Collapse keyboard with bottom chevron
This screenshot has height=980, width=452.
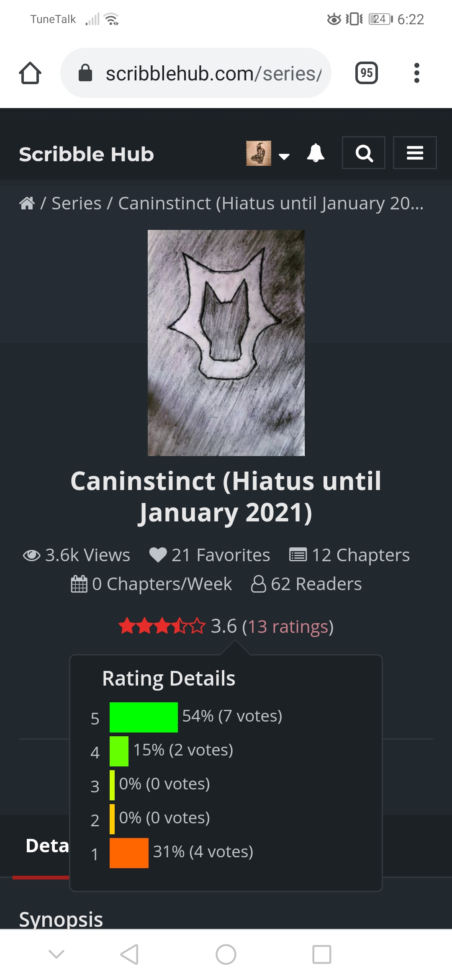(56, 954)
